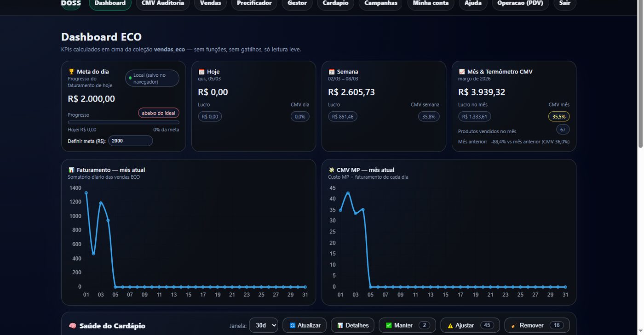Click the Detalhes button
Screen dimensions: 644x335
pyautogui.click(x=352, y=325)
